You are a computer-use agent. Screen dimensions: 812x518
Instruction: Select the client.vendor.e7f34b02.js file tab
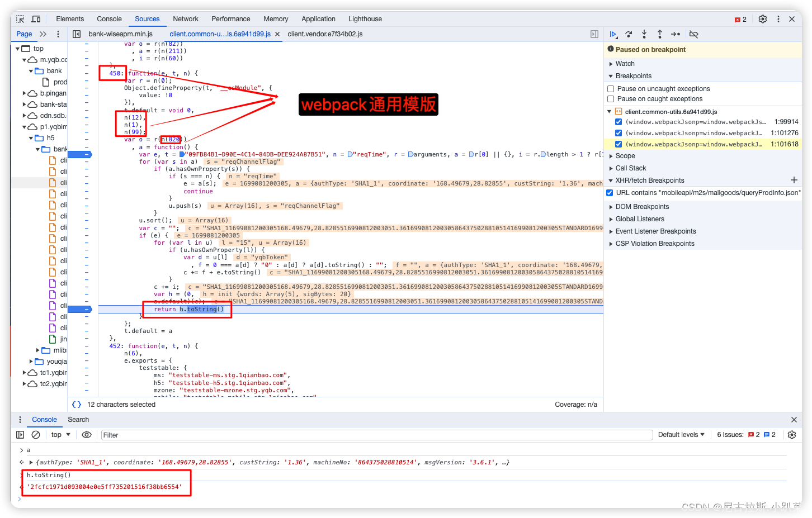325,34
